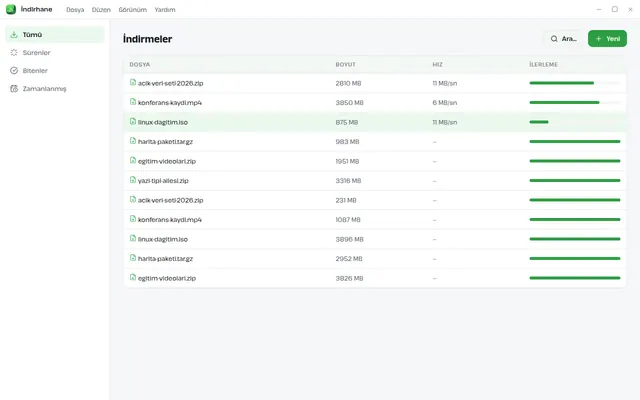Select harita-paketi.tar.gz name in 2952 MB row
This screenshot has width=640, height=400.
[165, 259]
